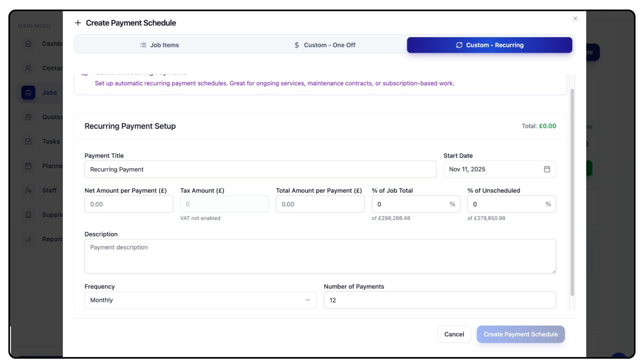The image size is (644, 362).
Task: Click the Planner calendar icon in sidebar
Action: pyautogui.click(x=29, y=166)
